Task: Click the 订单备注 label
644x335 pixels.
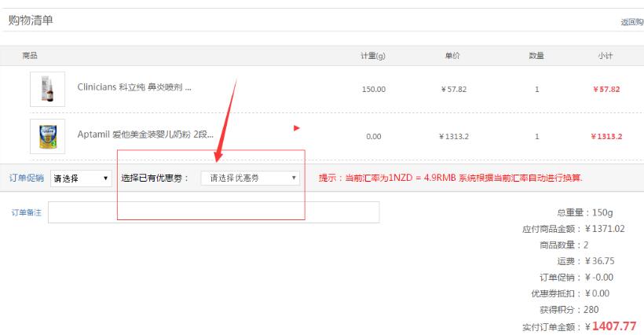Action: tap(26, 212)
